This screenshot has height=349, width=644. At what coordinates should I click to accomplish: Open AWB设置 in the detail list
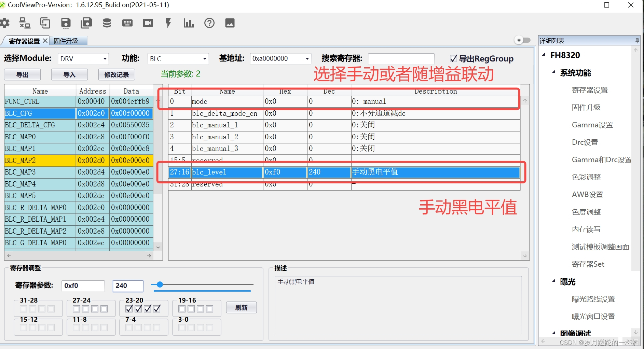(588, 195)
